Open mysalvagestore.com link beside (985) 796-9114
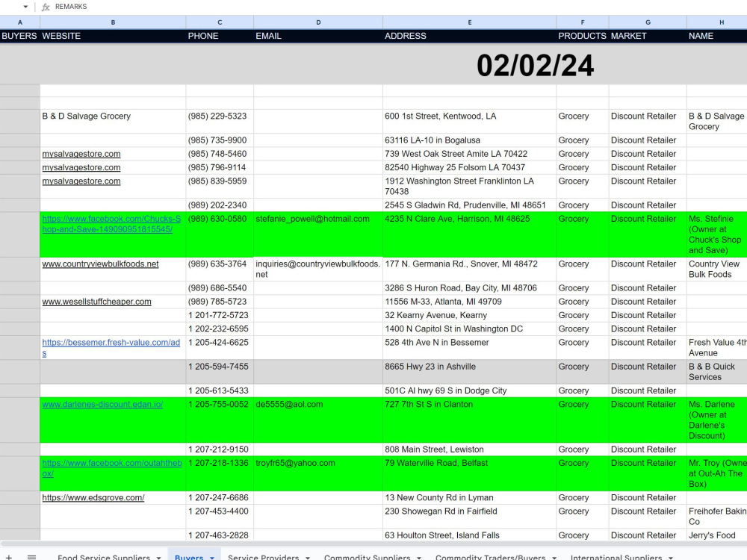The width and height of the screenshot is (747, 560). 81,167
